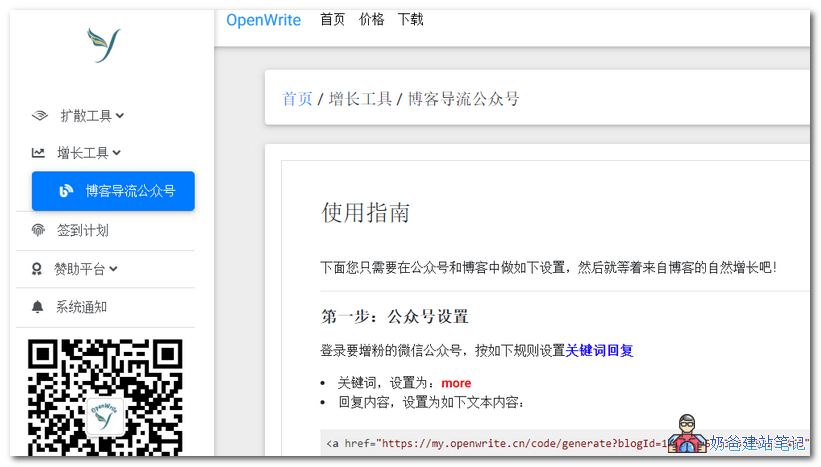This screenshot has width=821, height=467.
Task: Click the href code snippet block
Action: 565,443
